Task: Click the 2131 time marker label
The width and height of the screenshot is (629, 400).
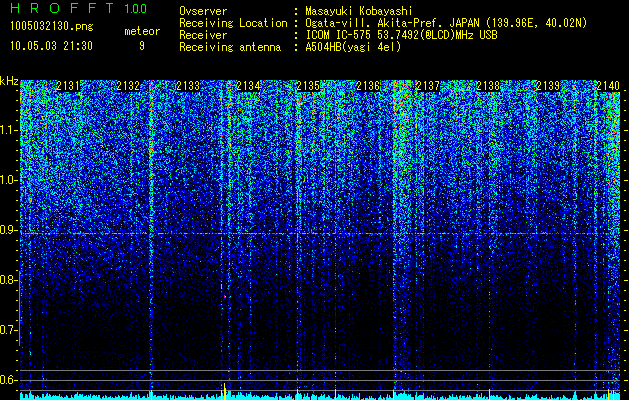Action: click(x=68, y=86)
